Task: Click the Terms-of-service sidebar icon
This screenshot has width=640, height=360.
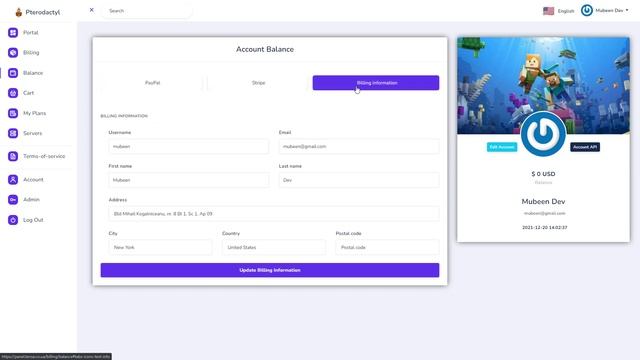Action: [13, 156]
